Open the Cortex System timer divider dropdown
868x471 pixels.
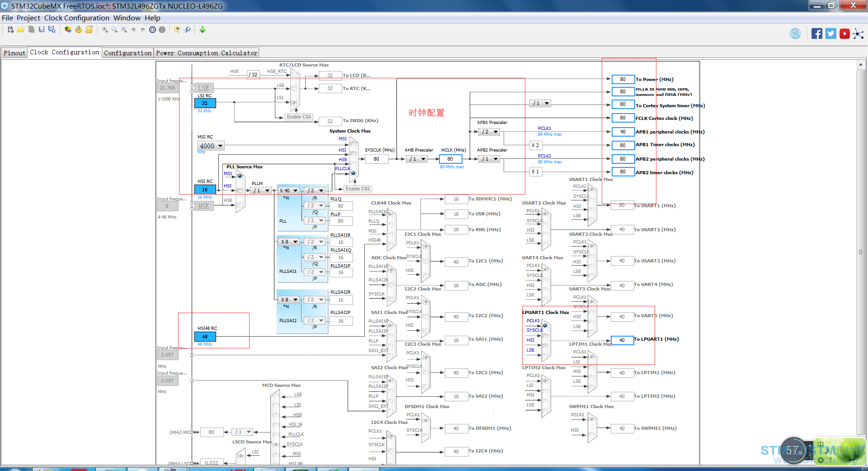[540, 104]
